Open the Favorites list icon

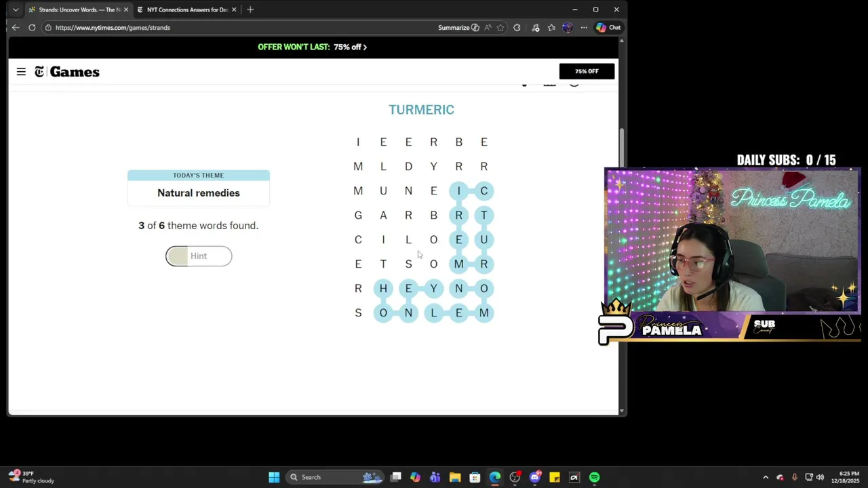pos(551,28)
